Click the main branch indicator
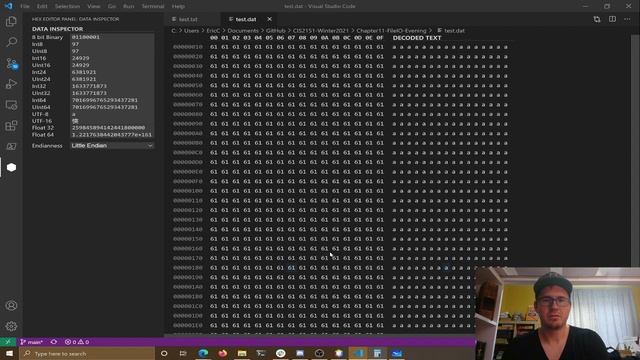The image size is (640, 360). 31,342
